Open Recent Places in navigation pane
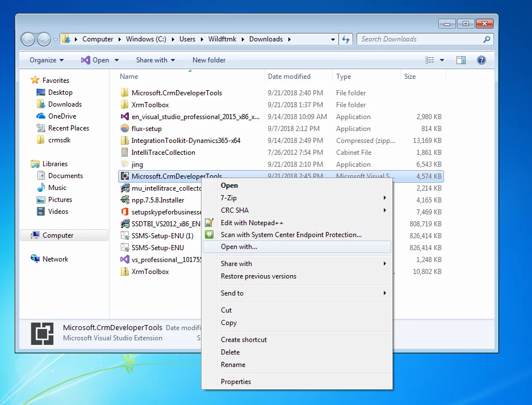 point(69,128)
